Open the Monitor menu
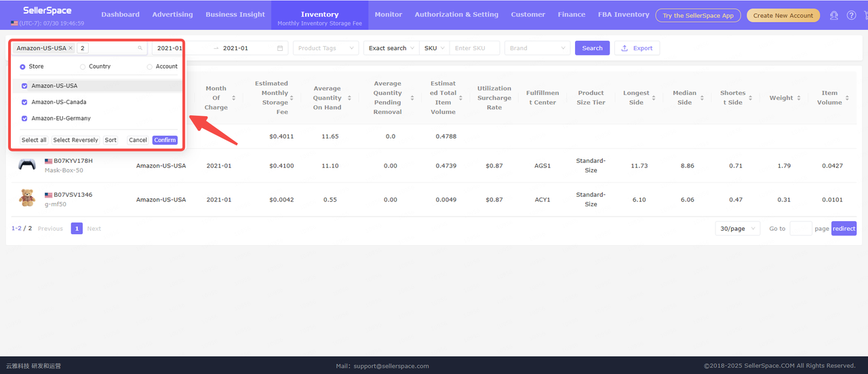Viewport: 868px width, 374px height. coord(388,14)
